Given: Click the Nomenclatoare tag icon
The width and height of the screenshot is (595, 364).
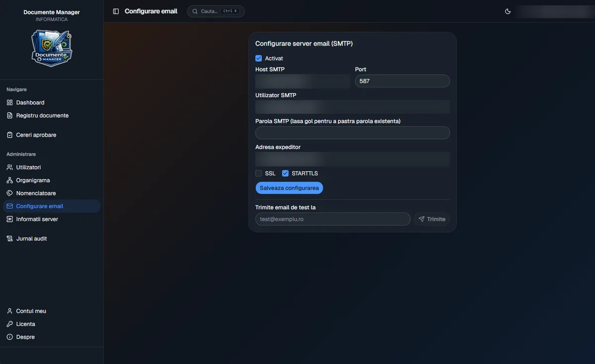Looking at the screenshot, I should pyautogui.click(x=10, y=193).
